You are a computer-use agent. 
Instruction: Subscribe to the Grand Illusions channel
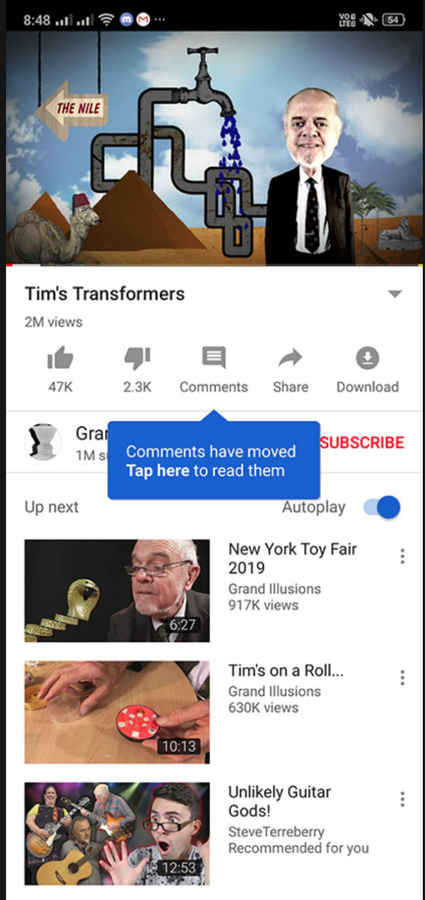(362, 442)
